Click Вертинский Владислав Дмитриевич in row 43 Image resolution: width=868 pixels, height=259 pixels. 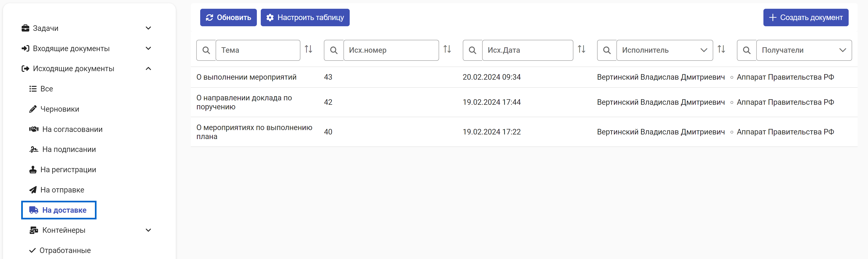[x=661, y=77]
